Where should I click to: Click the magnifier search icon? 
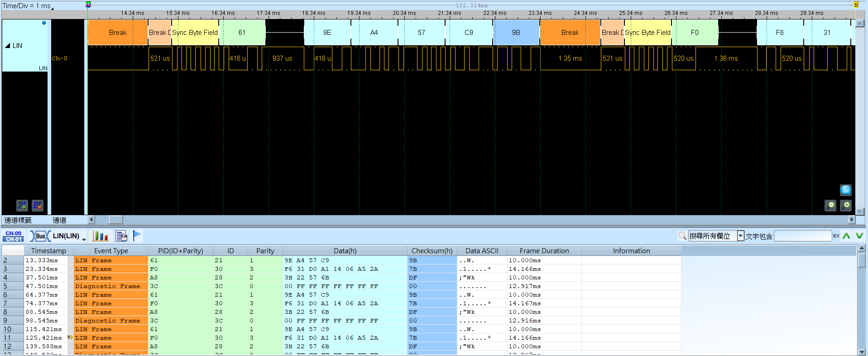(682, 236)
